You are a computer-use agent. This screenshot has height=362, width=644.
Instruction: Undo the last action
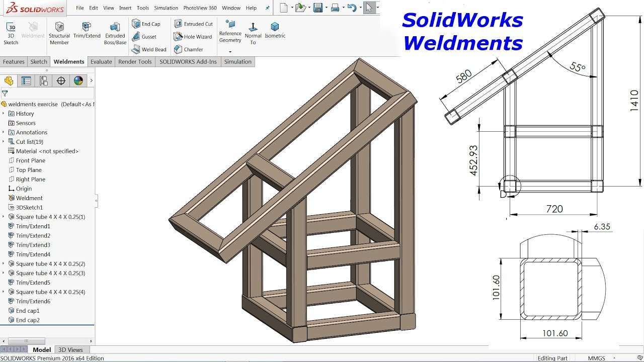(x=352, y=8)
